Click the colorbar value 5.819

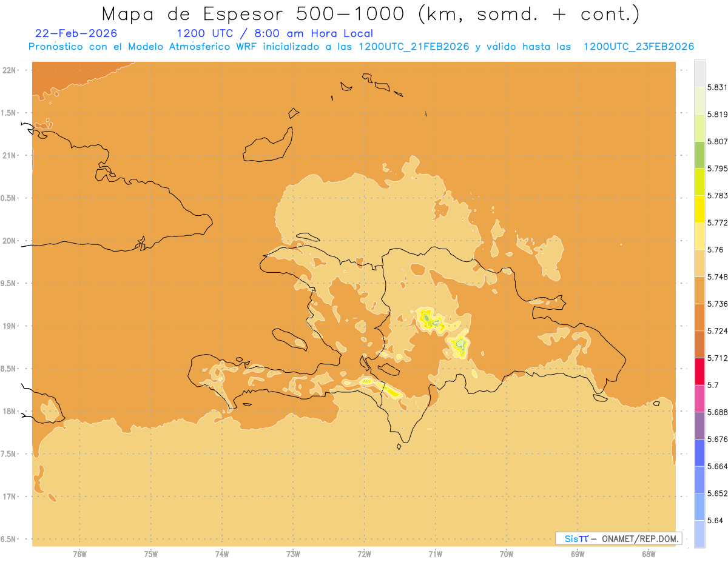click(x=717, y=115)
